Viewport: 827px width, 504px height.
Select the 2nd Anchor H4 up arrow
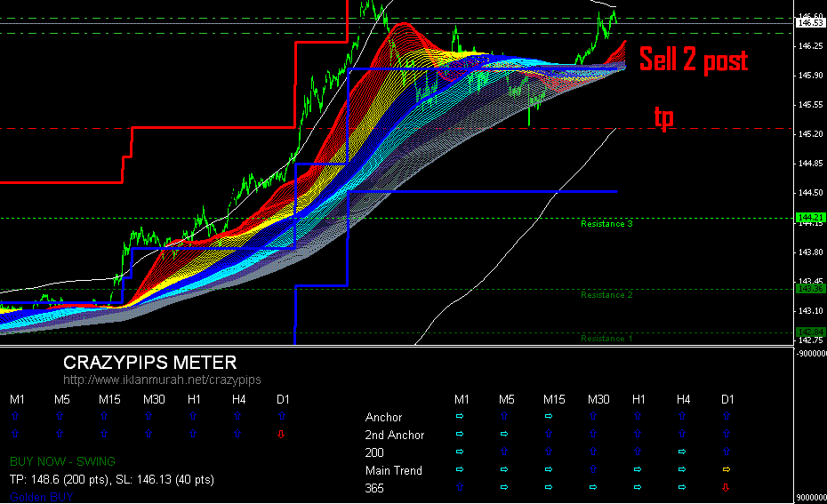[x=682, y=434]
